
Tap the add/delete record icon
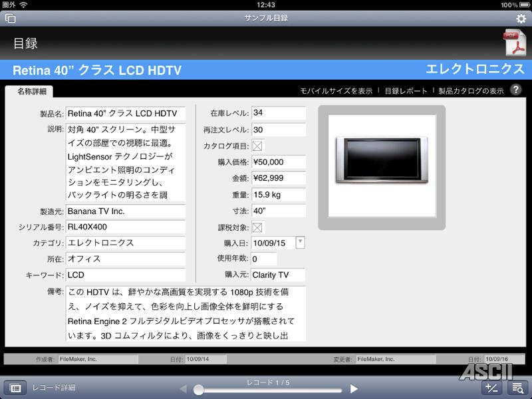(491, 388)
